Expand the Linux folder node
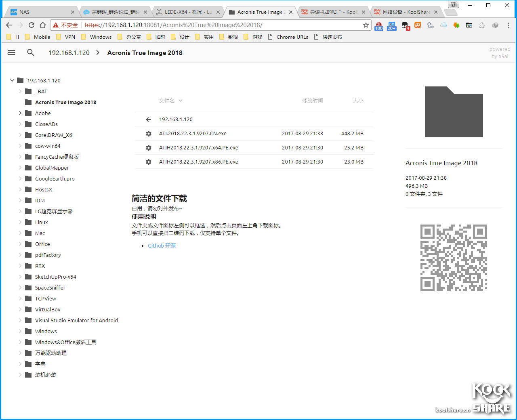This screenshot has width=517, height=420. (20, 222)
